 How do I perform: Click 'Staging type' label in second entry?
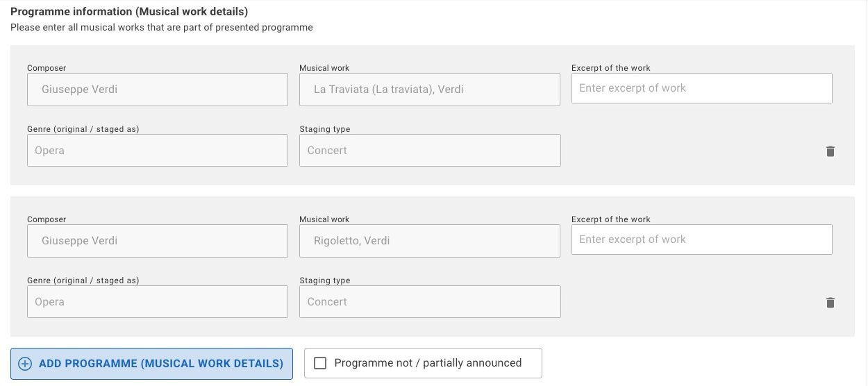tap(325, 280)
